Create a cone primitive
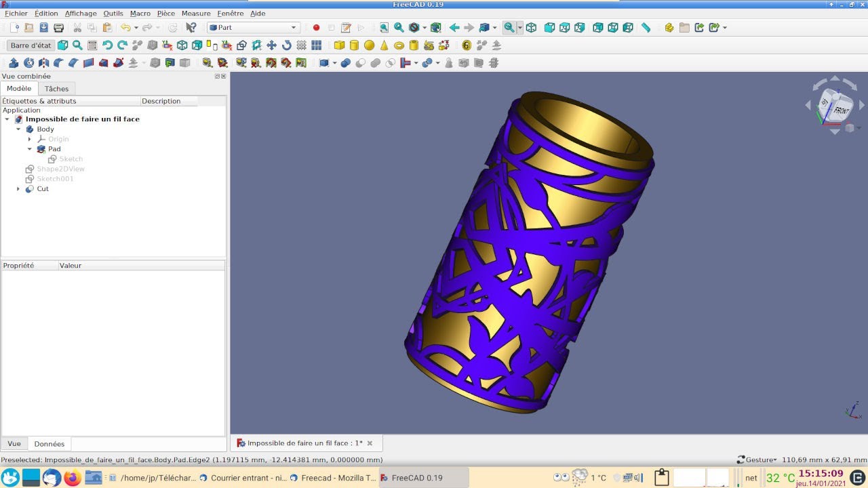The height and width of the screenshot is (488, 868). 384,45
